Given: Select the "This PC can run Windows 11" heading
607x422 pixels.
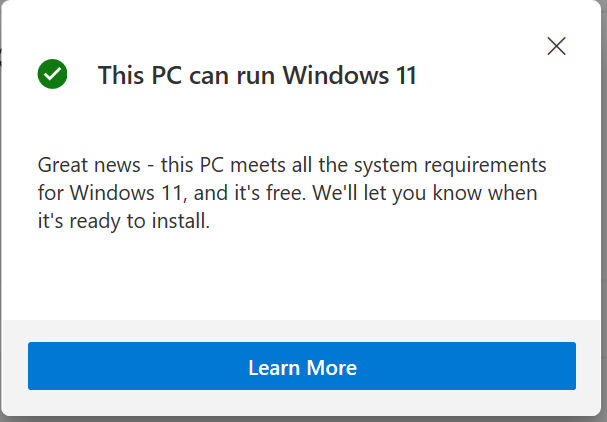Looking at the screenshot, I should point(257,74).
